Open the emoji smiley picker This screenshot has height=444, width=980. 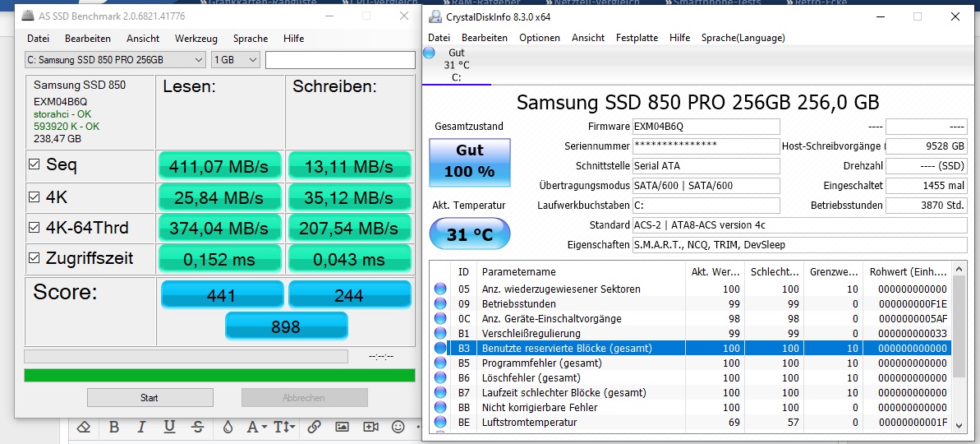click(398, 427)
